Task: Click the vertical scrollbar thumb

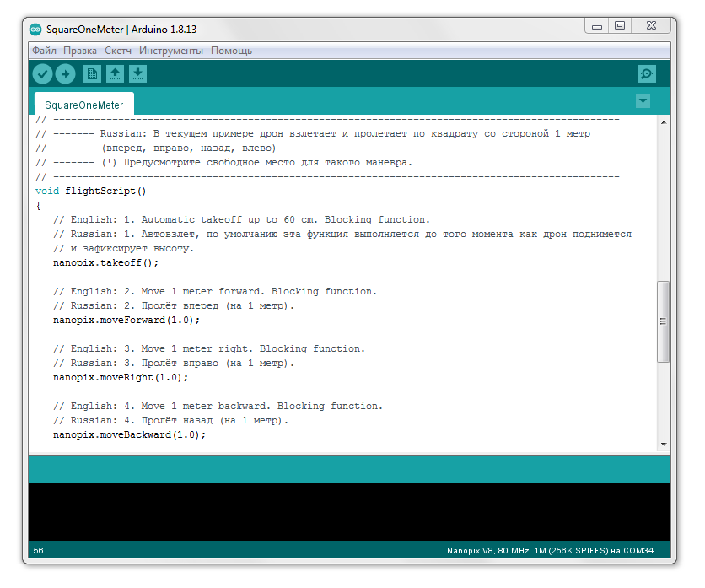Action: pos(663,321)
